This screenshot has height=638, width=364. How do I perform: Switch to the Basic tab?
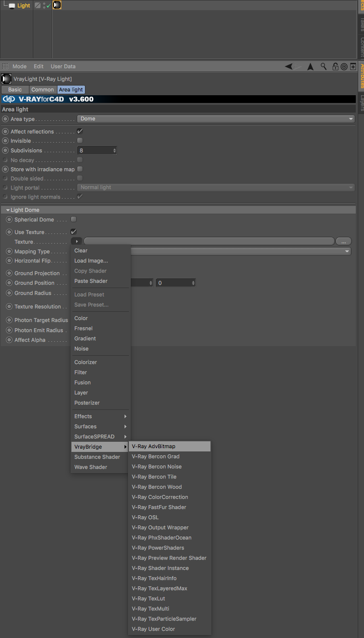point(15,89)
